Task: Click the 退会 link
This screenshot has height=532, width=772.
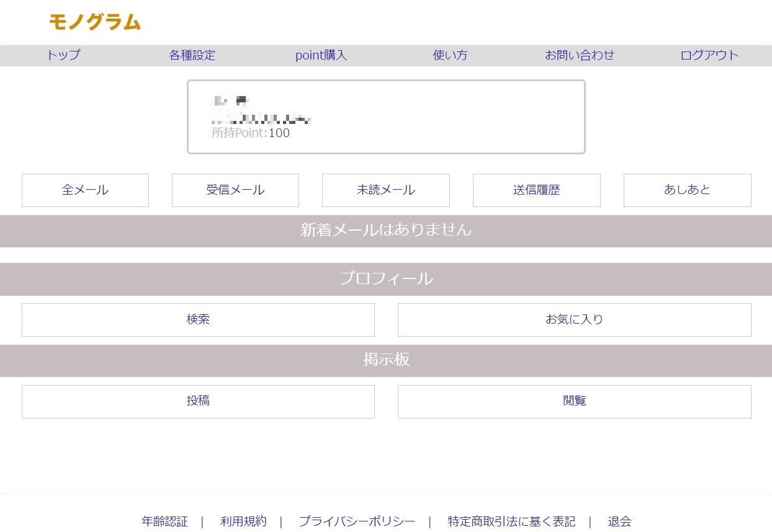Action: point(619,521)
